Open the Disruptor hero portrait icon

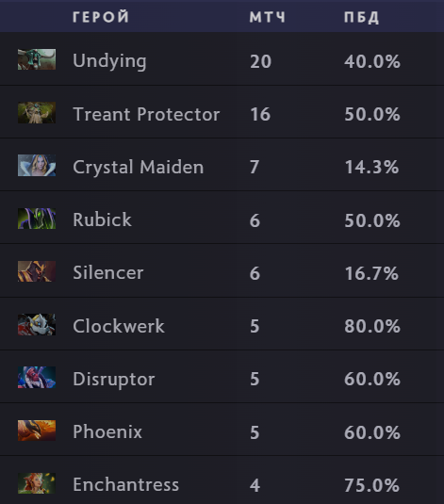[37, 378]
